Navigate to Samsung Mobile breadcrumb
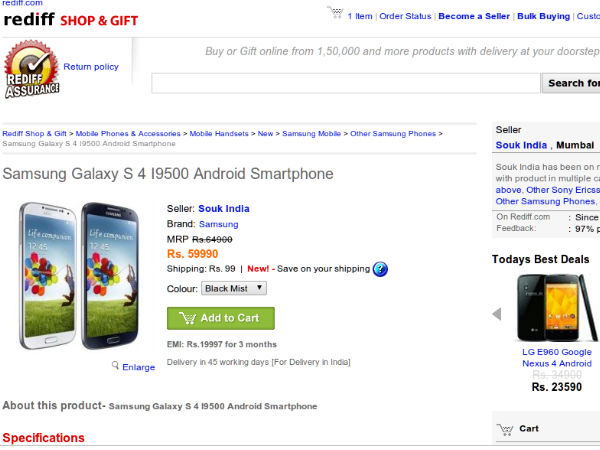The width and height of the screenshot is (600, 450). pos(312,133)
